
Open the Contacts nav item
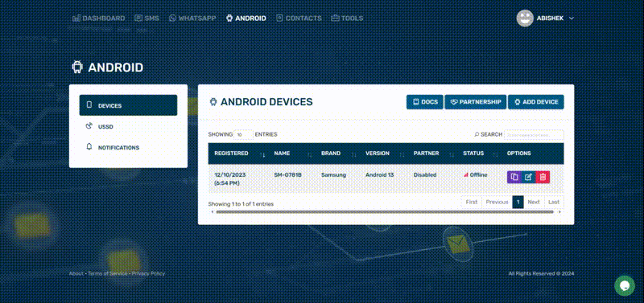pos(299,18)
